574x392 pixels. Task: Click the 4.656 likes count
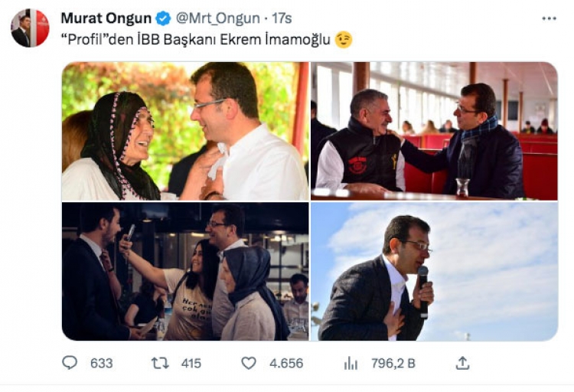point(286,363)
